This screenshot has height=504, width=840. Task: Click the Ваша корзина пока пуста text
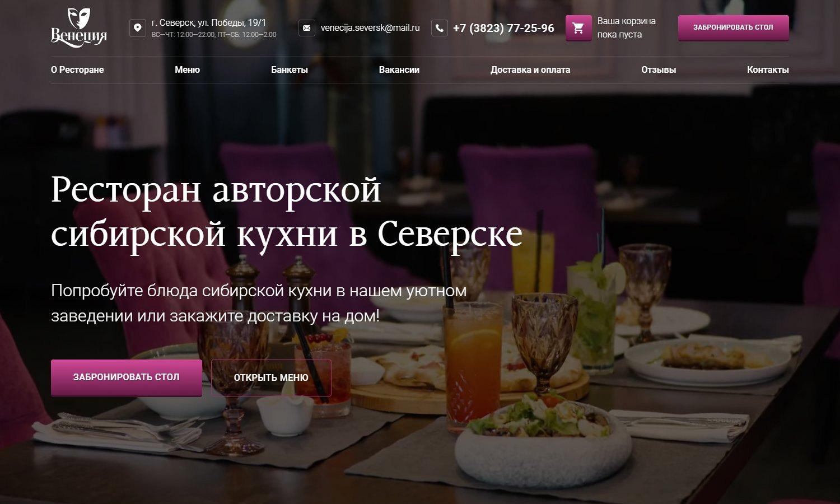(x=626, y=28)
